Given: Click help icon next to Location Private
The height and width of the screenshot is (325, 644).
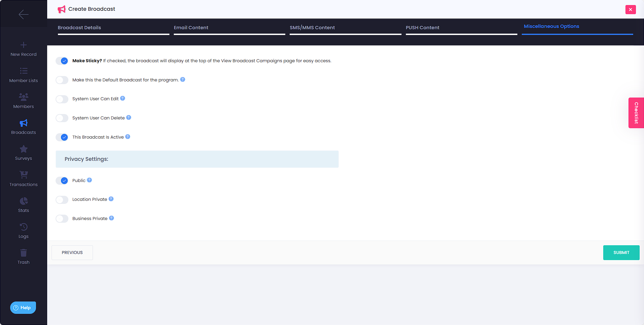Looking at the screenshot, I should (111, 199).
